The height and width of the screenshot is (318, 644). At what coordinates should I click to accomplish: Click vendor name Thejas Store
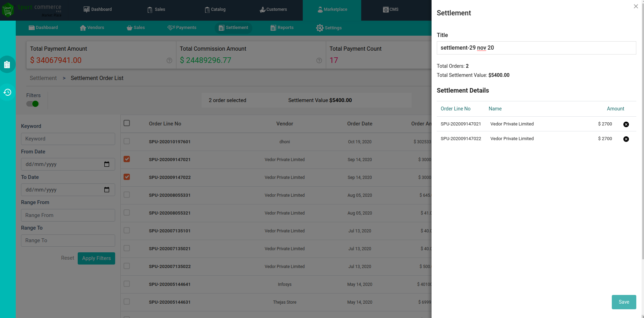tap(285, 302)
